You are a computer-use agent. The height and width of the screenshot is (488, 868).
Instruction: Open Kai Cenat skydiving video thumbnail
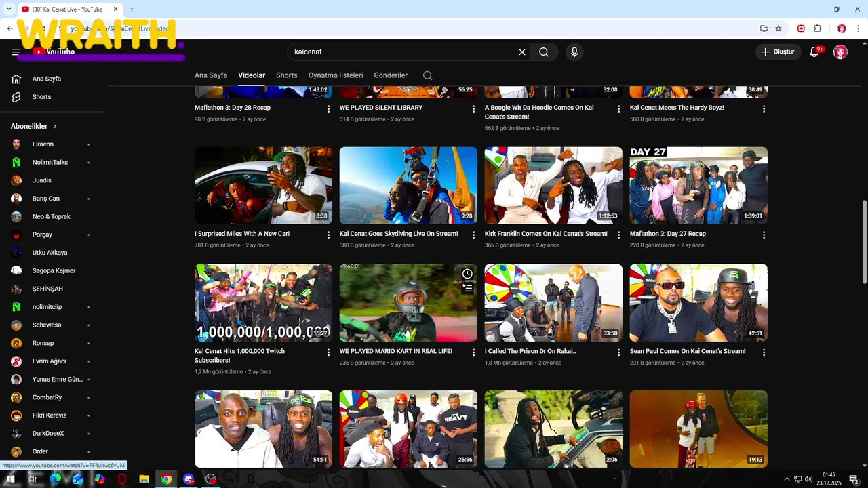(x=408, y=186)
